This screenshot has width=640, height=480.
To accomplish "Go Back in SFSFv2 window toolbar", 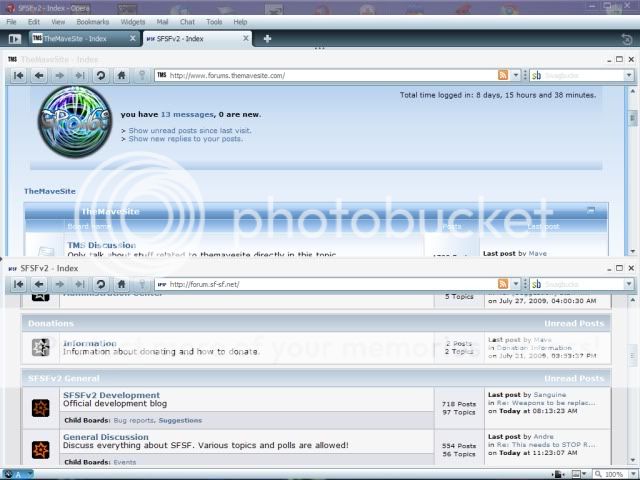I will (x=39, y=284).
